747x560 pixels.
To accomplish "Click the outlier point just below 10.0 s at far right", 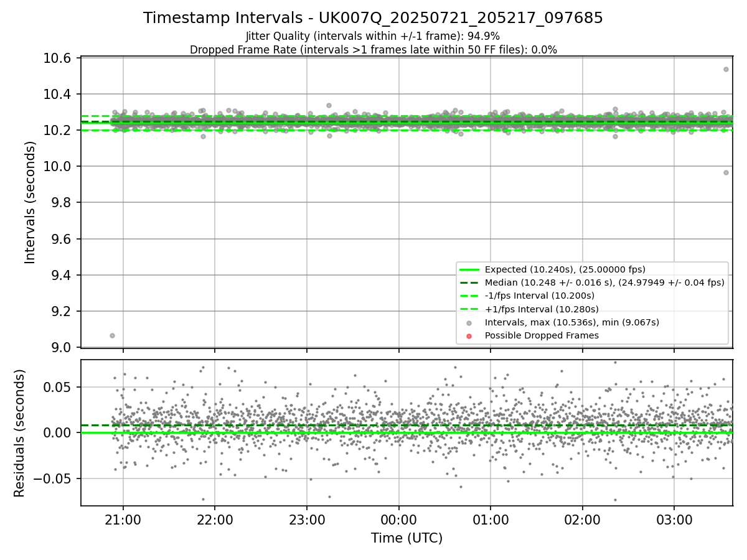I will click(726, 172).
